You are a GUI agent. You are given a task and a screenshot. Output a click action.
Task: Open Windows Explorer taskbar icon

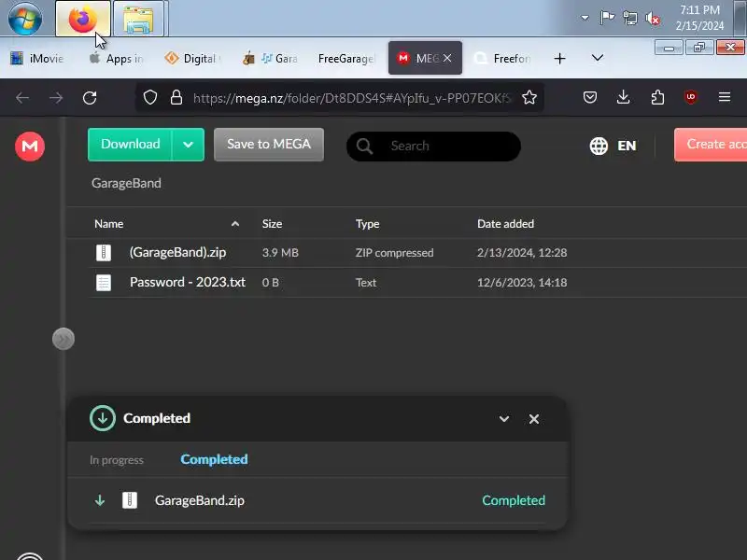138,19
